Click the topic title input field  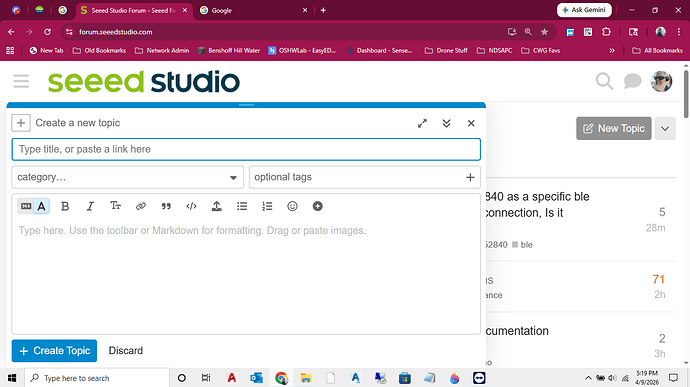pos(246,149)
